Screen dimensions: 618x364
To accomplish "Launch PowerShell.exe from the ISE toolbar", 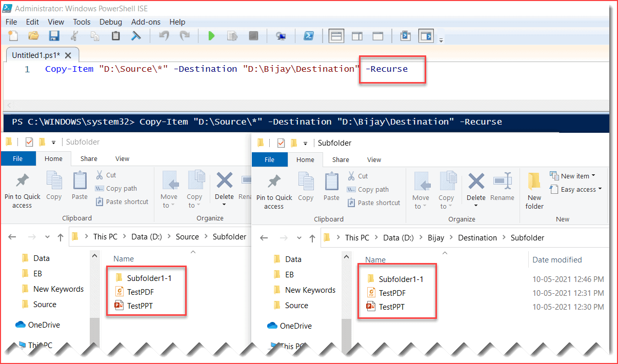I will tap(309, 35).
